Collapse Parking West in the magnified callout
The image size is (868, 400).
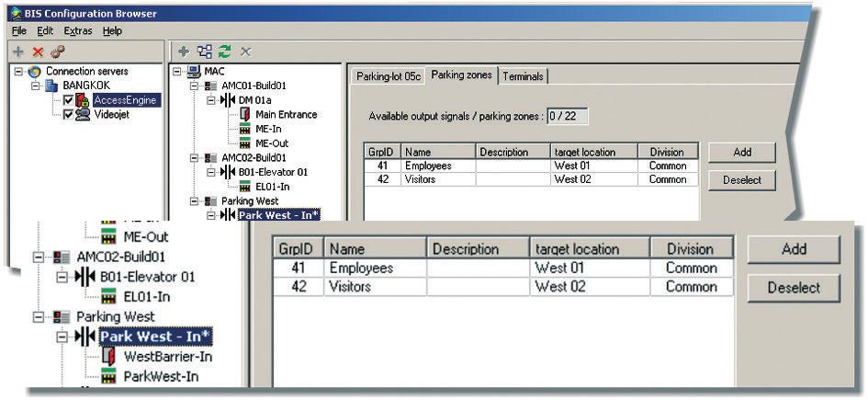click(x=38, y=317)
